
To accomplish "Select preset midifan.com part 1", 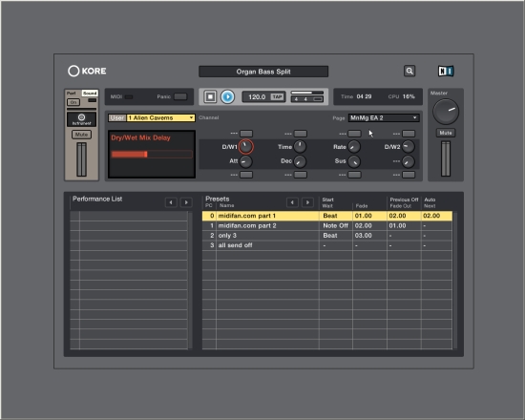I will pyautogui.click(x=327, y=216).
